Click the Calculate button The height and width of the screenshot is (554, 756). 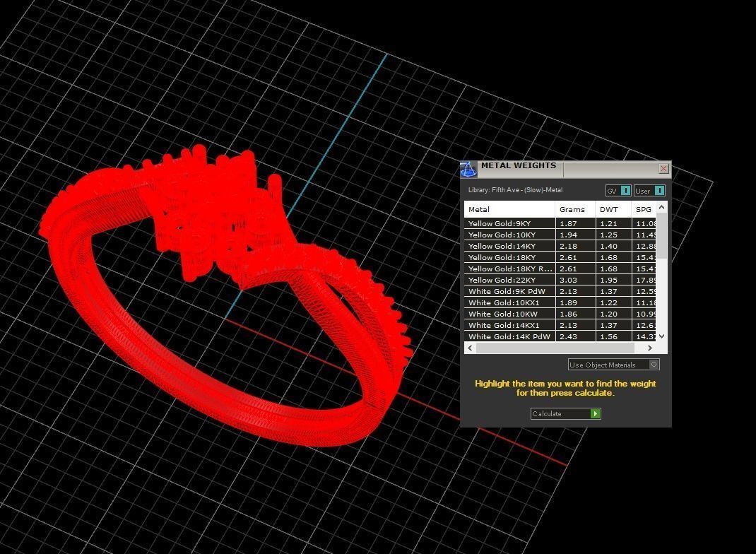(x=565, y=413)
